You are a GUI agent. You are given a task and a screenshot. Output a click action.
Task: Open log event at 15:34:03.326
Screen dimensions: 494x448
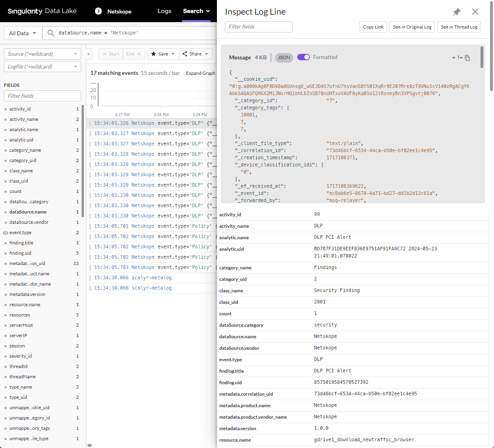(152, 123)
